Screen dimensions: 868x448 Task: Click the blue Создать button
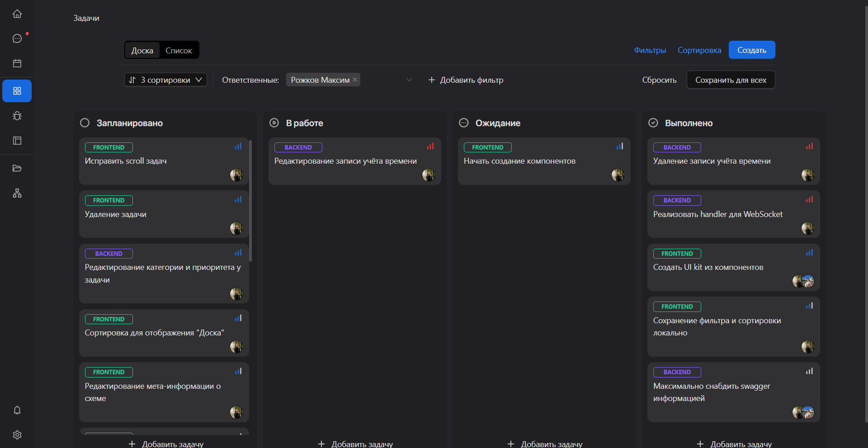pos(751,50)
